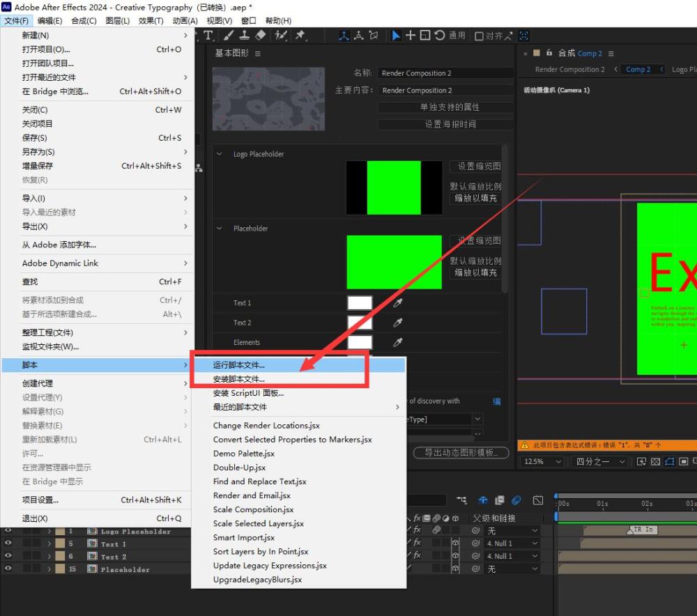Click the blue snapping options icon
Screen dimensions: 697x616
[x=524, y=36]
